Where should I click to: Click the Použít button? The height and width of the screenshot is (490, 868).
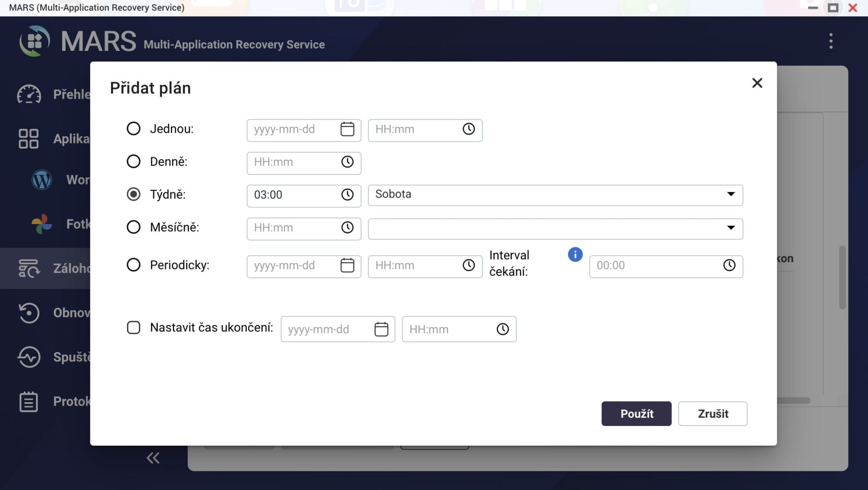click(636, 414)
